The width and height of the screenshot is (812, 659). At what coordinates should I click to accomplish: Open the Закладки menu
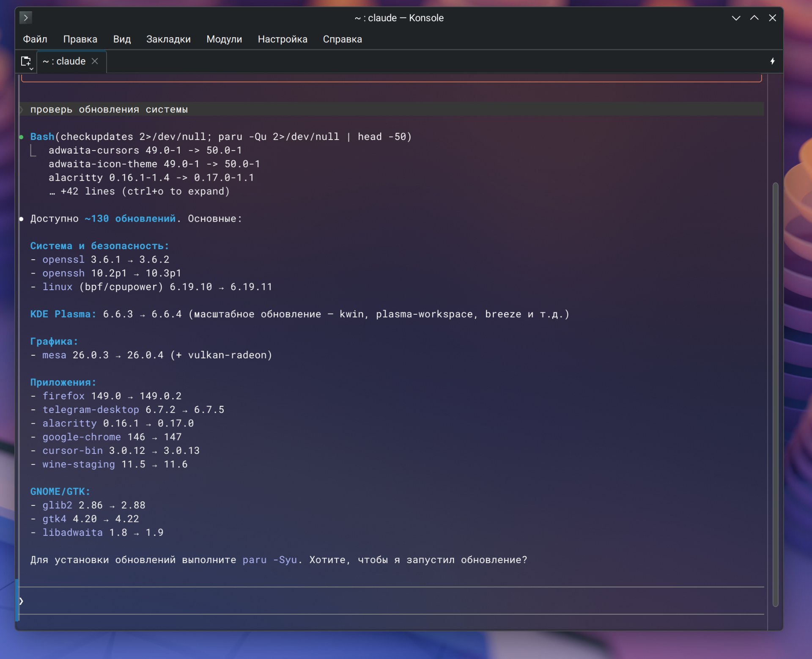tap(168, 39)
